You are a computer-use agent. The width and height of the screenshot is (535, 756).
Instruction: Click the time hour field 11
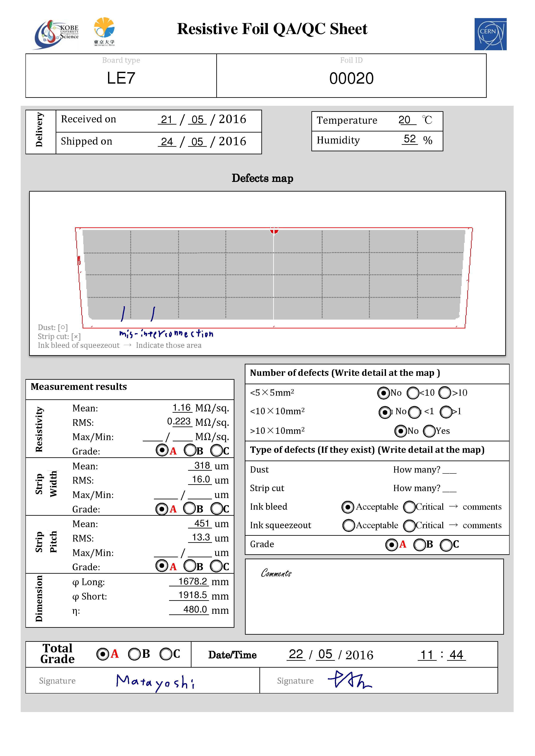(x=427, y=655)
